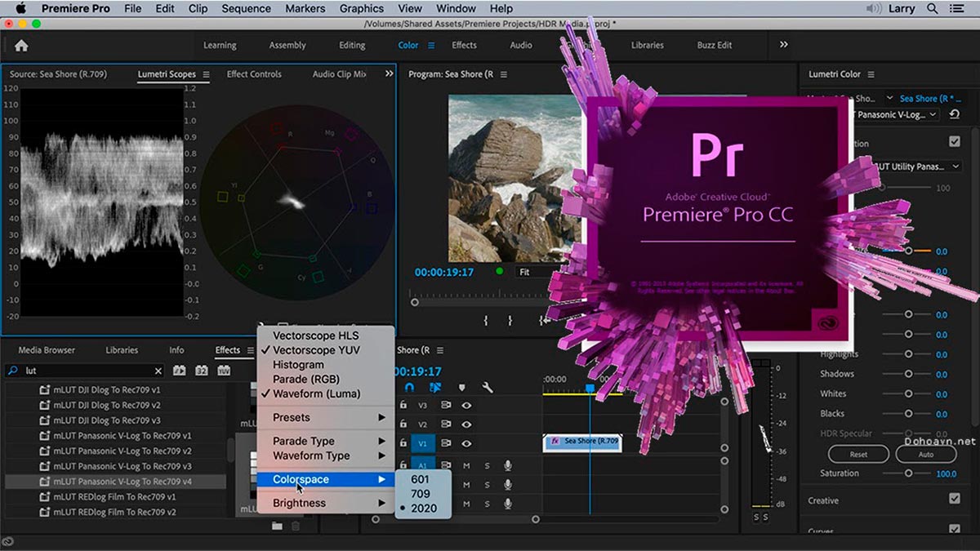The image size is (980, 551).
Task: Open the Buzz Edit workspace
Action: pos(715,46)
